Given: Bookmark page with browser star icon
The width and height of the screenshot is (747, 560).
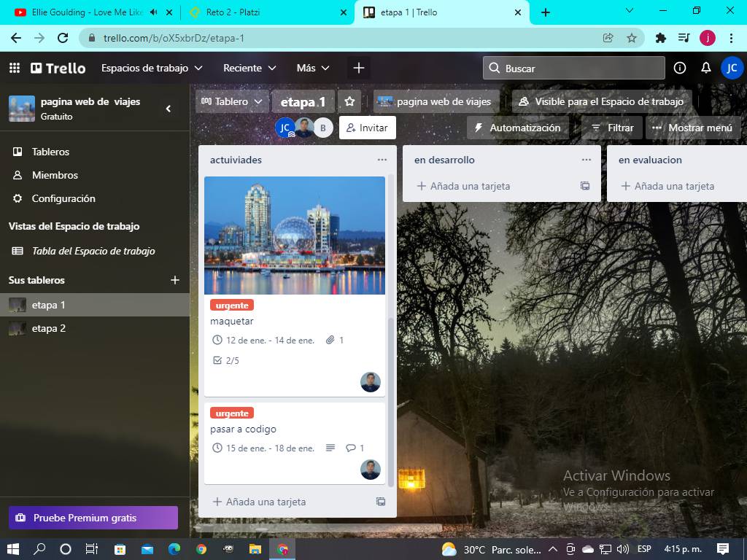Looking at the screenshot, I should (632, 38).
